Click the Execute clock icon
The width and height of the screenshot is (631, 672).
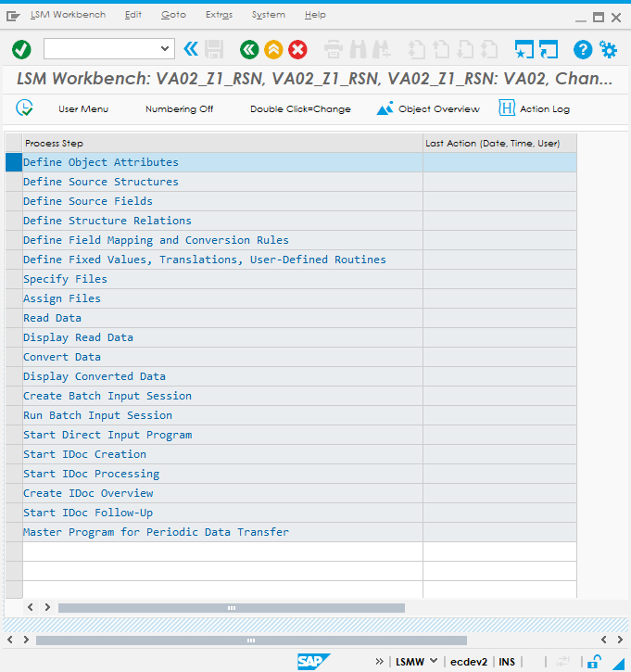click(x=25, y=108)
